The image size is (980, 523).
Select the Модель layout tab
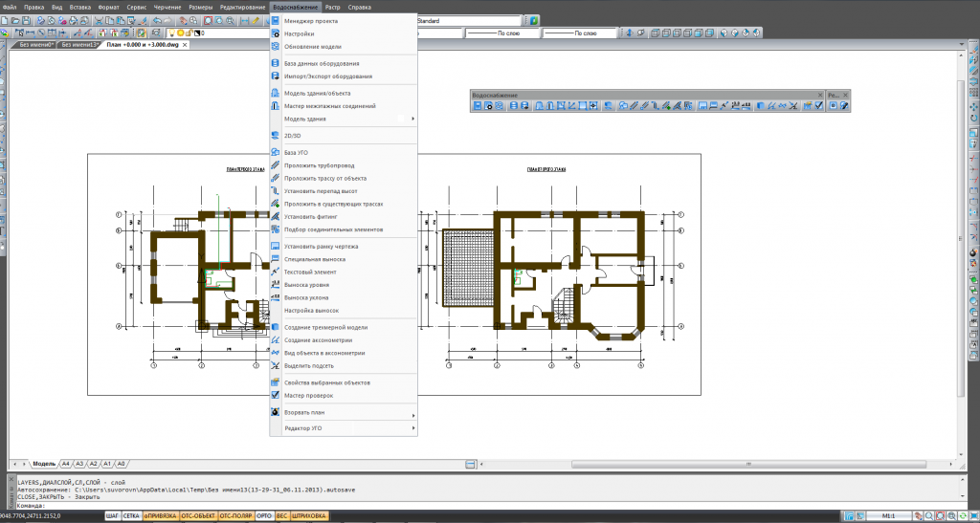pos(44,465)
